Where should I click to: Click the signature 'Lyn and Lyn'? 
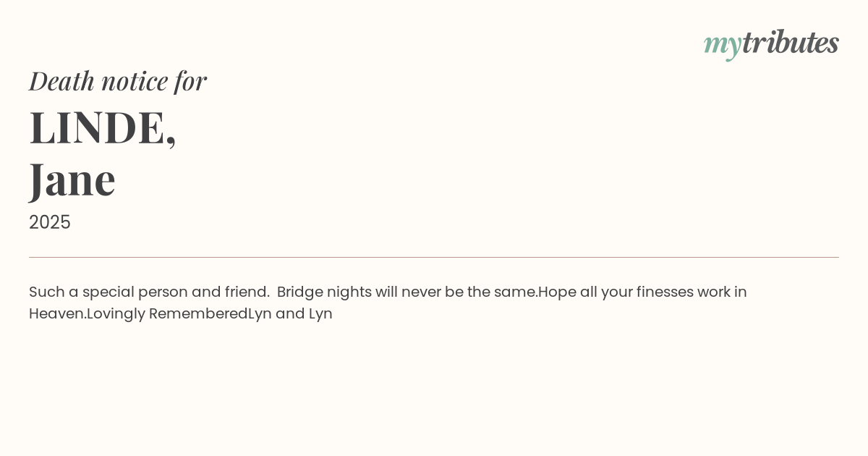pyautogui.click(x=291, y=314)
